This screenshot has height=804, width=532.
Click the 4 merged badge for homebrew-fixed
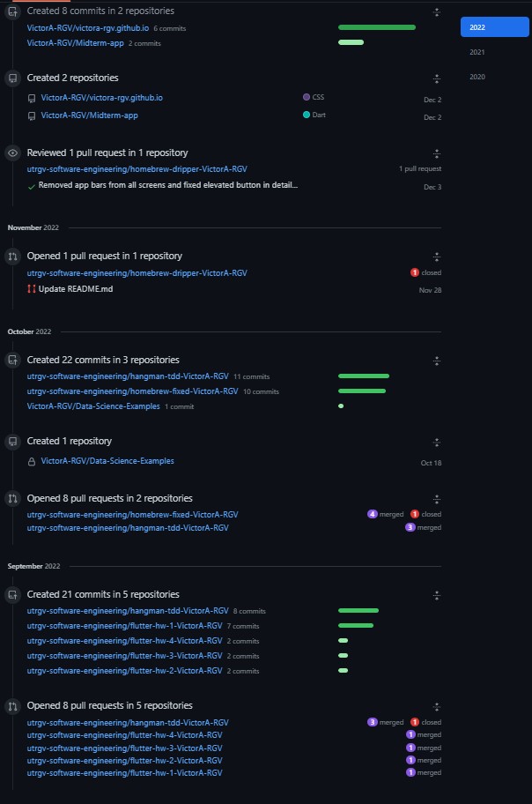(x=384, y=514)
